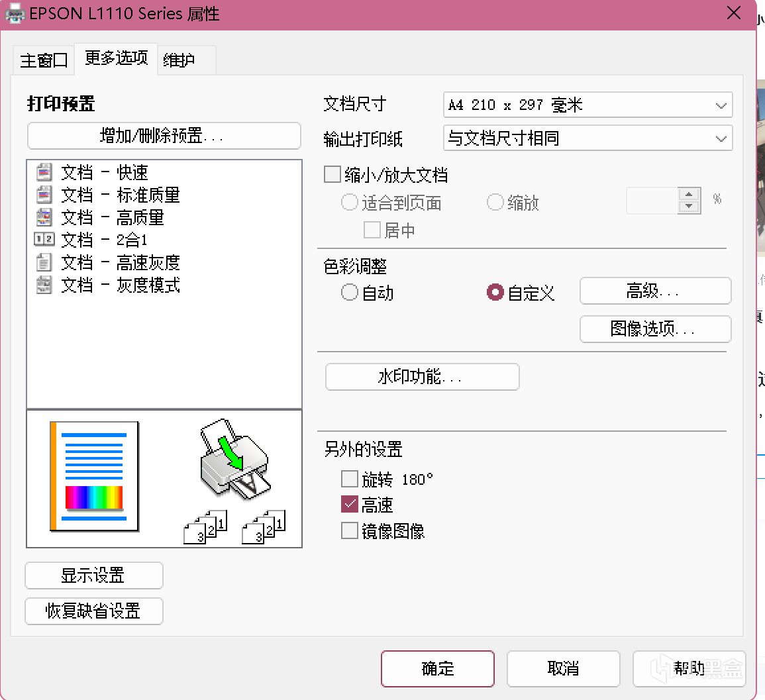Click the 文档 - 灰度模式 preset icon
The image size is (765, 700).
pos(44,285)
